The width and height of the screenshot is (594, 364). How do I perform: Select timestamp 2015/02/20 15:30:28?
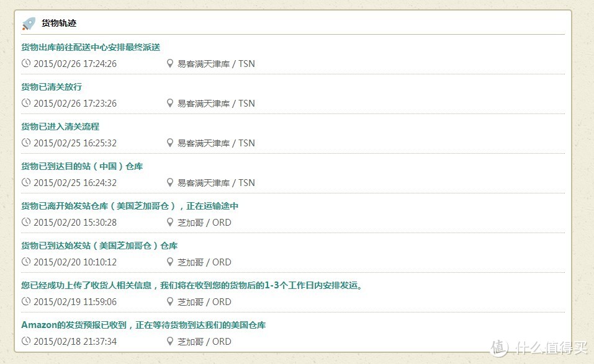pos(75,223)
